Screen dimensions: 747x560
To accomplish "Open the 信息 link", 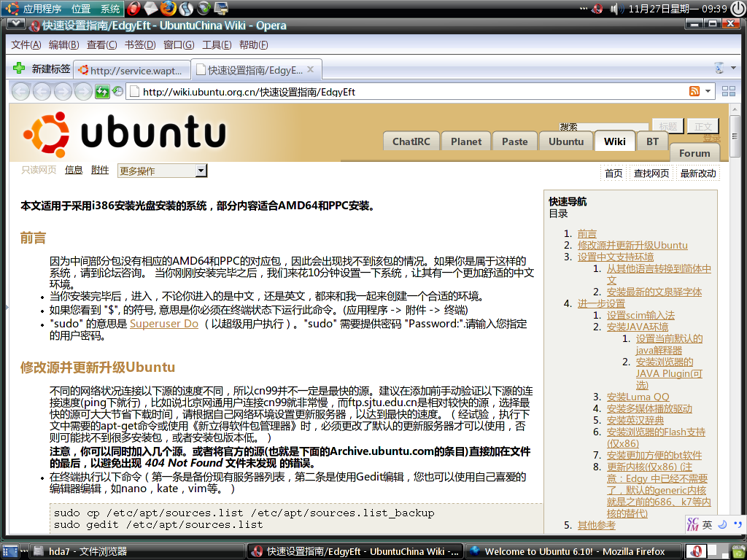I will [x=74, y=170].
